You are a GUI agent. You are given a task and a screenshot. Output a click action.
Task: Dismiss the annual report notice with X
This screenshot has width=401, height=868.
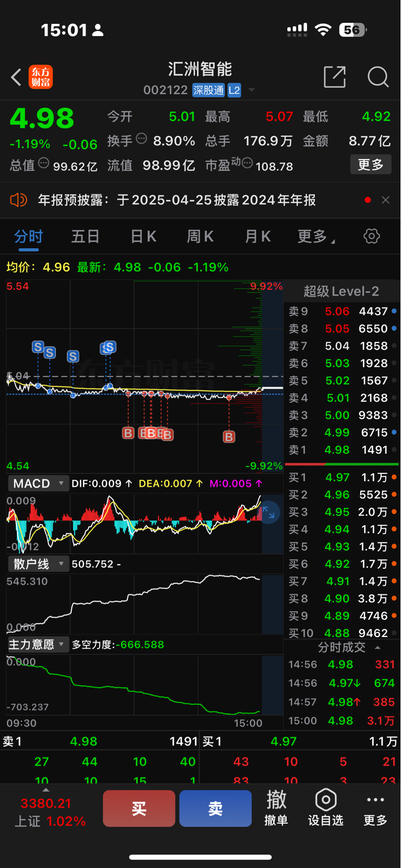point(386,200)
